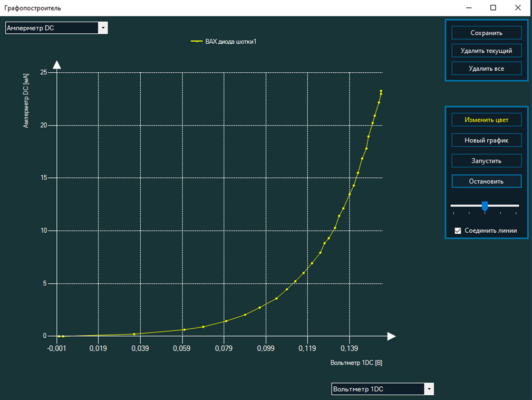This screenshot has width=532, height=400.
Task: Select the Амперметр DC combo box field
Action: pyautogui.click(x=56, y=28)
